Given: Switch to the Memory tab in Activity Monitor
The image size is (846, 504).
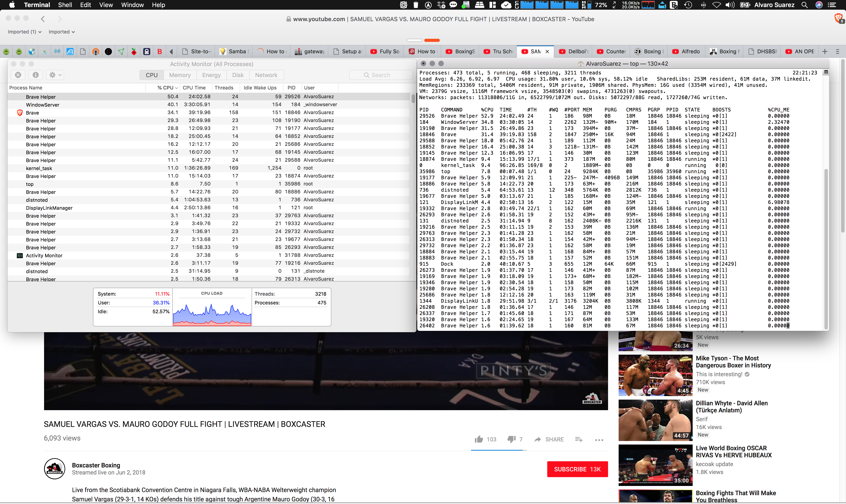Looking at the screenshot, I should coord(180,75).
